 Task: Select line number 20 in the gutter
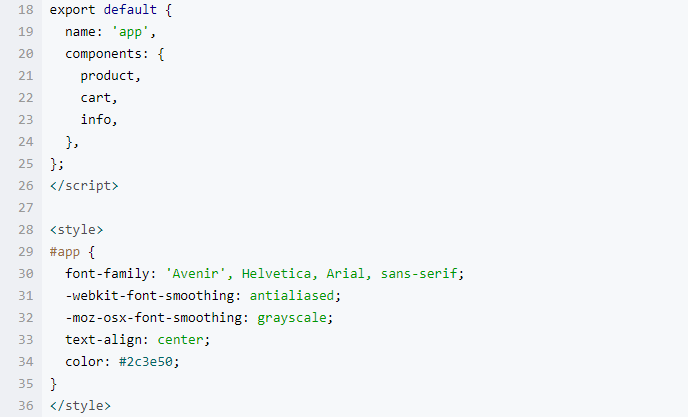click(26, 53)
